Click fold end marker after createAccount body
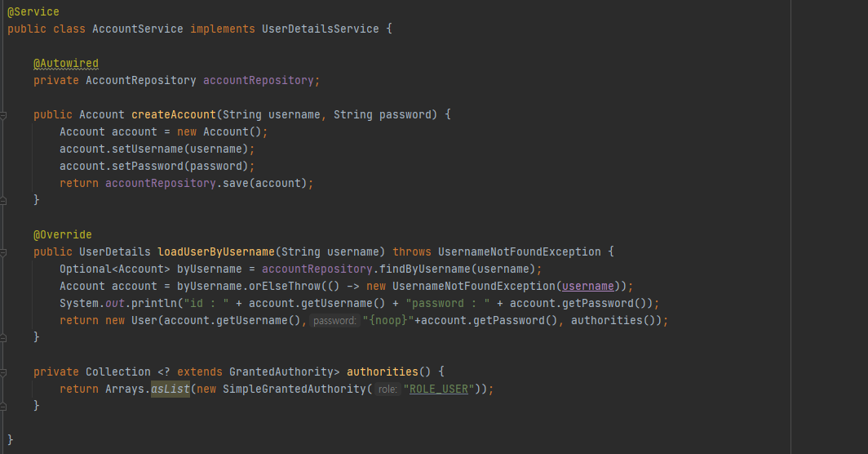This screenshot has width=868, height=454. (2, 201)
